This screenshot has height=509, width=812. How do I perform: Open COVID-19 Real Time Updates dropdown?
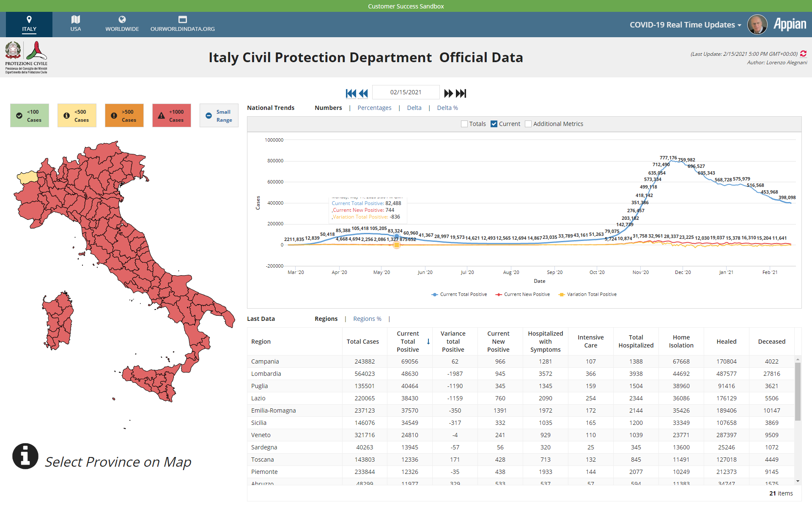pos(685,25)
